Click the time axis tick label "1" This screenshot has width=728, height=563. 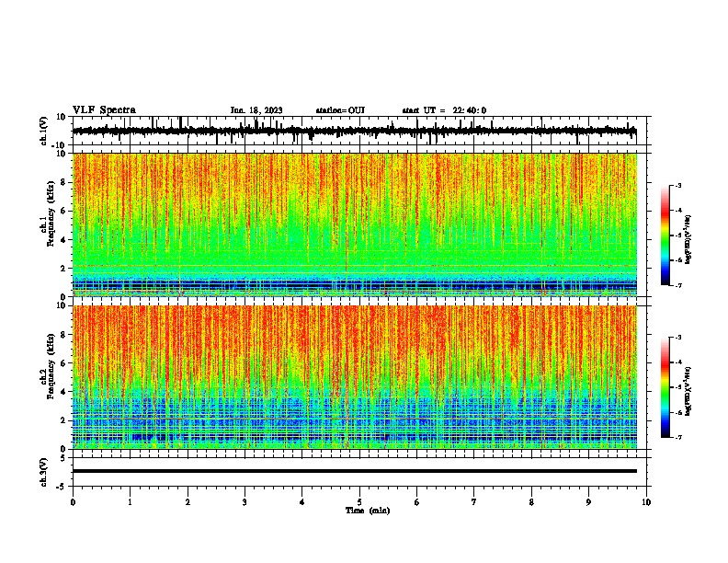[x=130, y=502]
